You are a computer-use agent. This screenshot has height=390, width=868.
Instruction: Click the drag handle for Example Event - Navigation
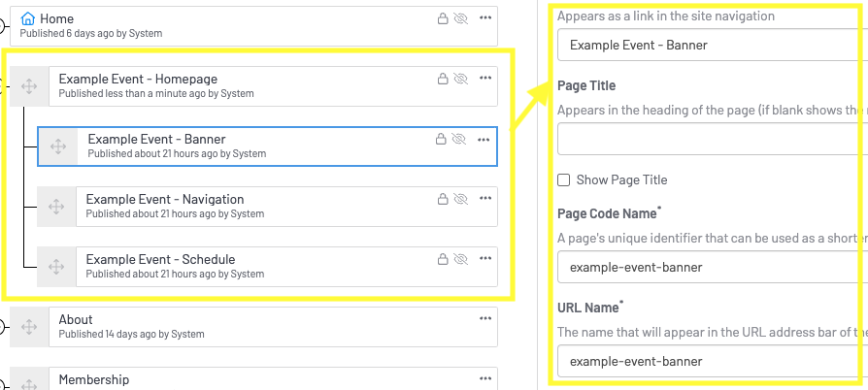click(x=56, y=207)
